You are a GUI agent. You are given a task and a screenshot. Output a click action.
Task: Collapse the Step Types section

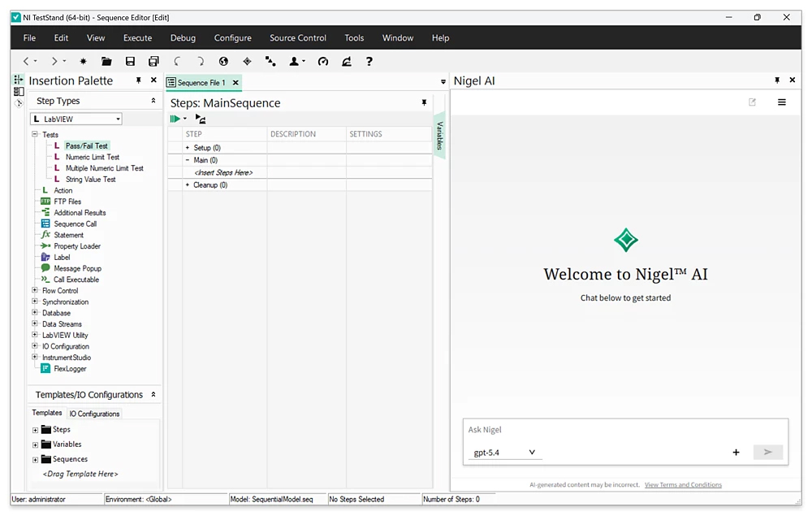[x=153, y=101]
